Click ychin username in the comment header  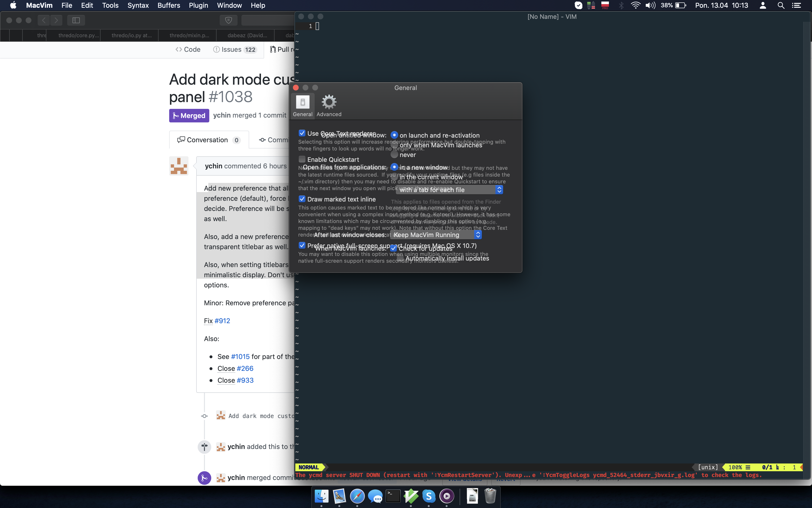tap(213, 166)
